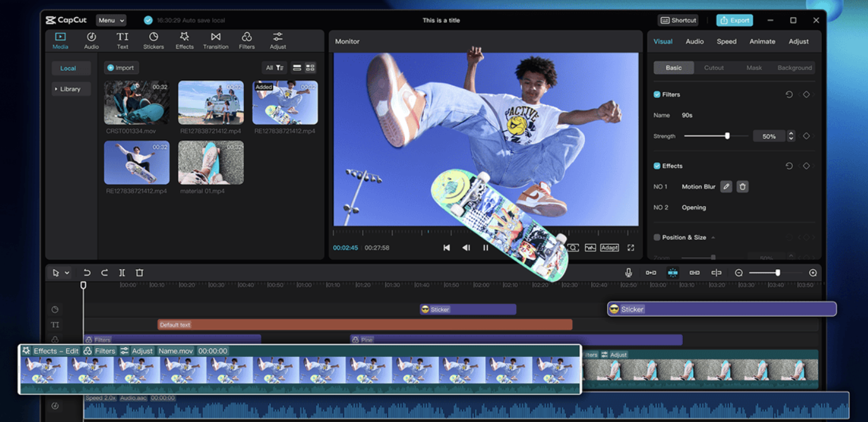
Task: Click the microphone record voiceover icon
Action: click(x=628, y=273)
